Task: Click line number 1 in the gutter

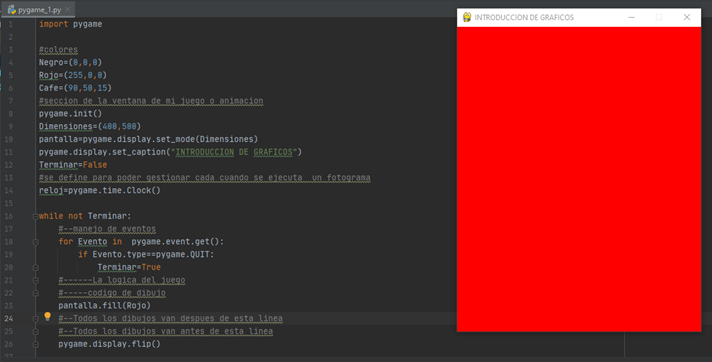Action: point(10,24)
